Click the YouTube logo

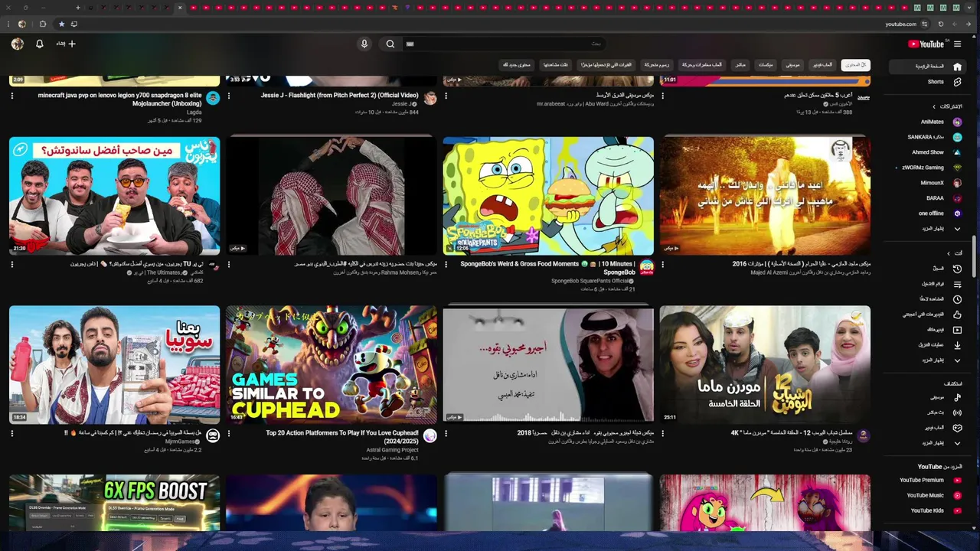(926, 44)
